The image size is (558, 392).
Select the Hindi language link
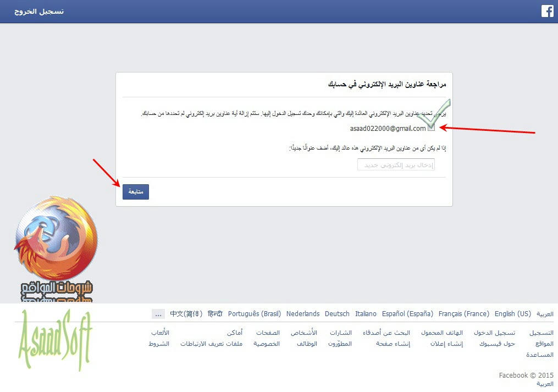(x=215, y=314)
